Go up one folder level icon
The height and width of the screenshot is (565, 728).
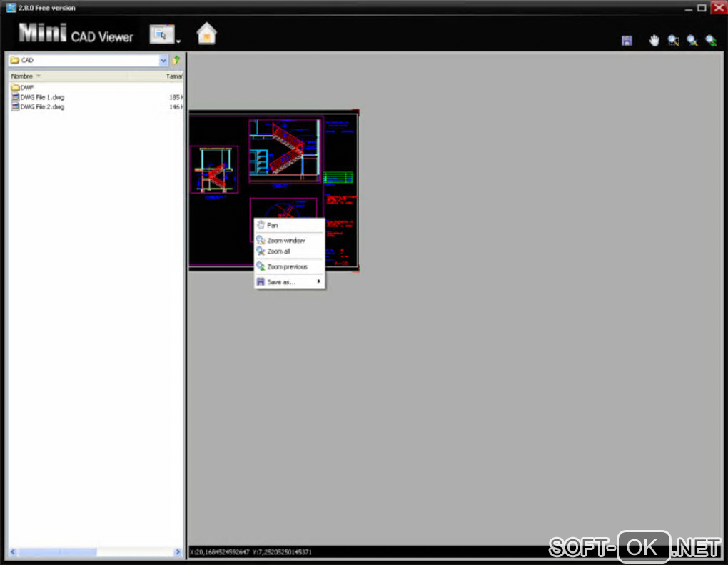click(176, 60)
